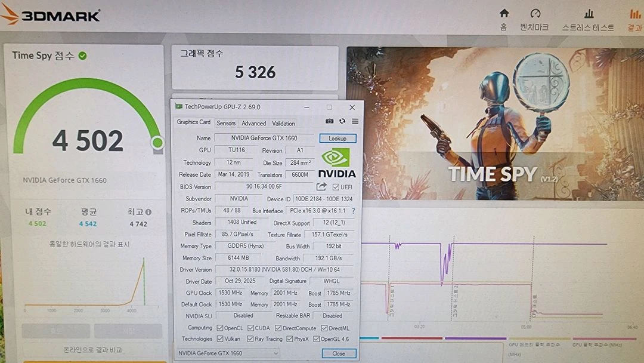Switch to the Validation tab
Image resolution: width=644 pixels, height=363 pixels.
tap(283, 124)
